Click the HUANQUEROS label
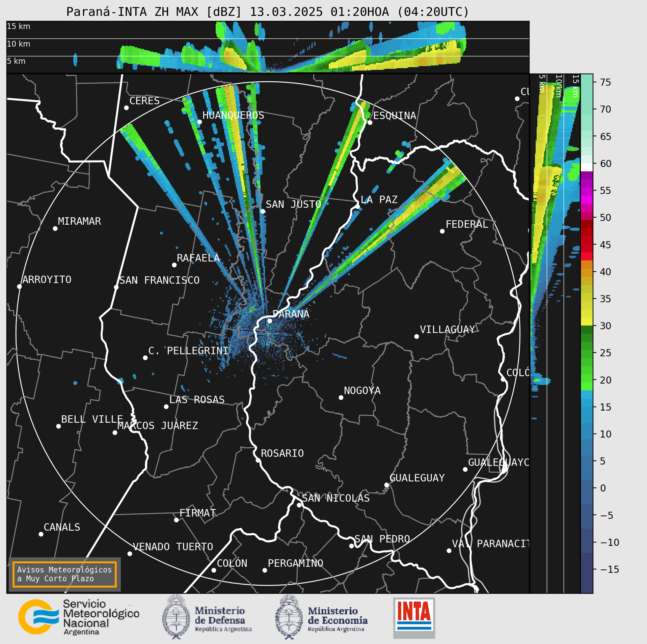 coord(233,115)
